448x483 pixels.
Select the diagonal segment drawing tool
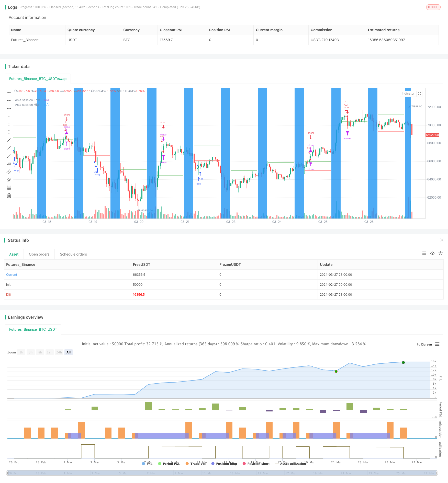coord(9,156)
